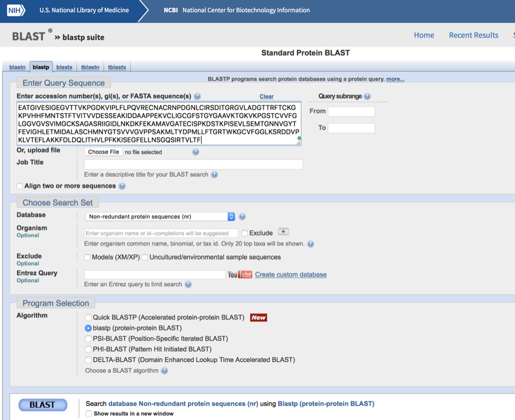This screenshot has width=515, height=420.
Task: Check the Exclude organism checkbox
Action: (244, 233)
